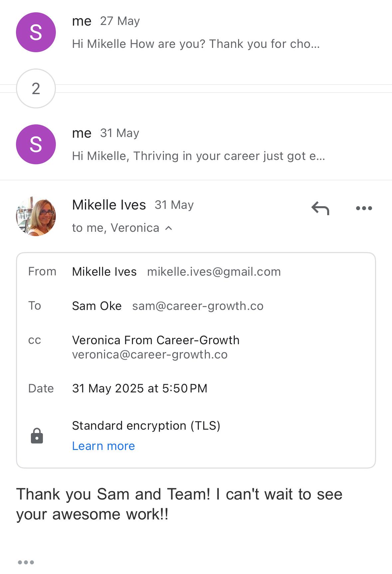This screenshot has height=574, width=392.
Task: Open the three-dot more options menu
Action: 364,209
